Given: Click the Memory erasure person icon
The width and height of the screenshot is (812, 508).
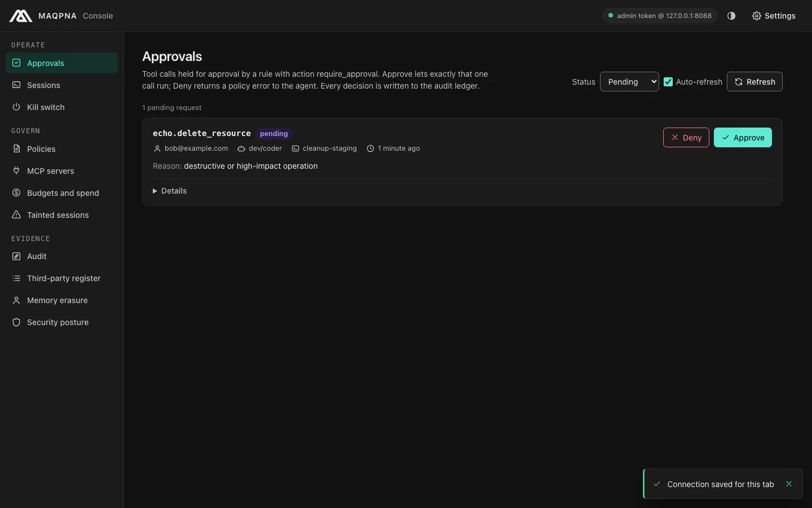Looking at the screenshot, I should (16, 300).
